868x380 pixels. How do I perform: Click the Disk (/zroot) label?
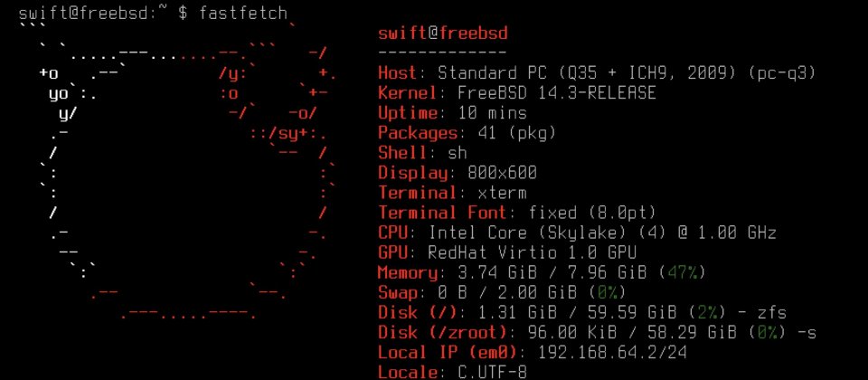coord(443,332)
